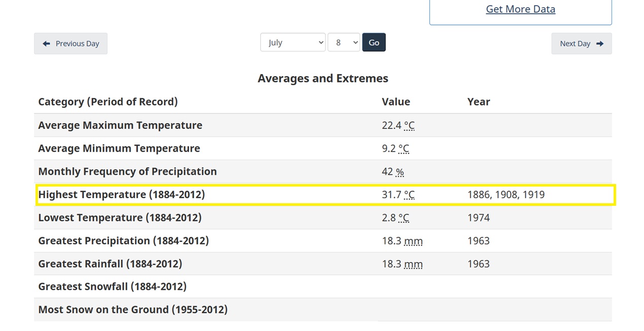Click the Category (Period of Record) header
This screenshot has height=331, width=644.
[x=108, y=102]
